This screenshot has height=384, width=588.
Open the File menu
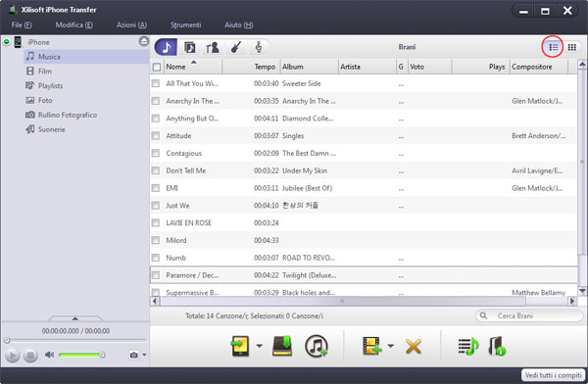coord(22,25)
